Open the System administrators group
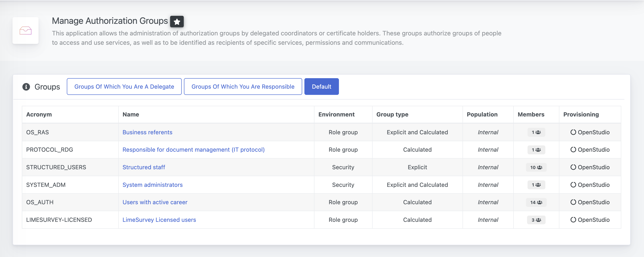 tap(153, 185)
